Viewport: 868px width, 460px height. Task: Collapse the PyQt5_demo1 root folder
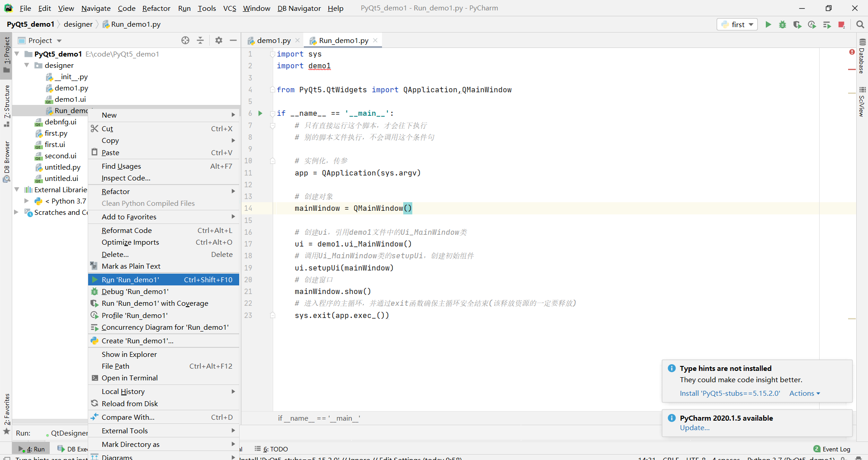point(17,54)
